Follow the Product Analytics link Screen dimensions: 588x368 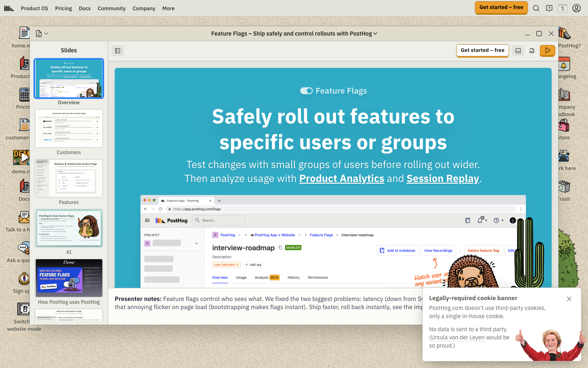(x=342, y=179)
